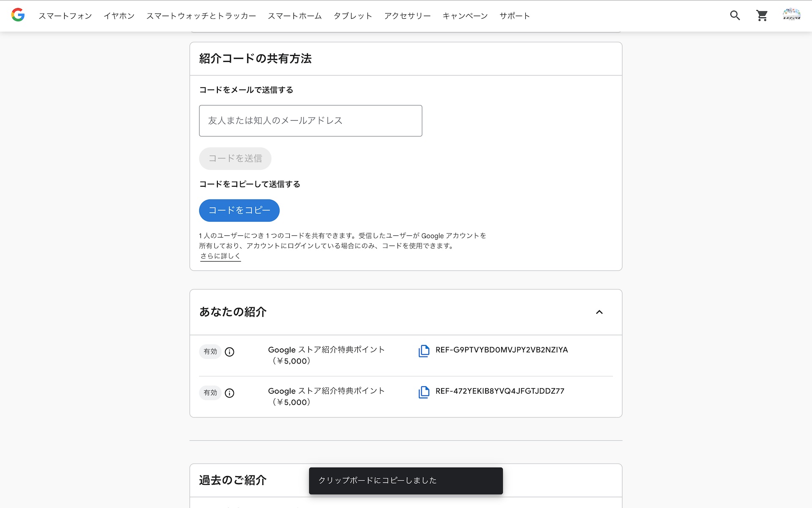812x508 pixels.
Task: Click the Google logo icon
Action: pyautogui.click(x=18, y=15)
